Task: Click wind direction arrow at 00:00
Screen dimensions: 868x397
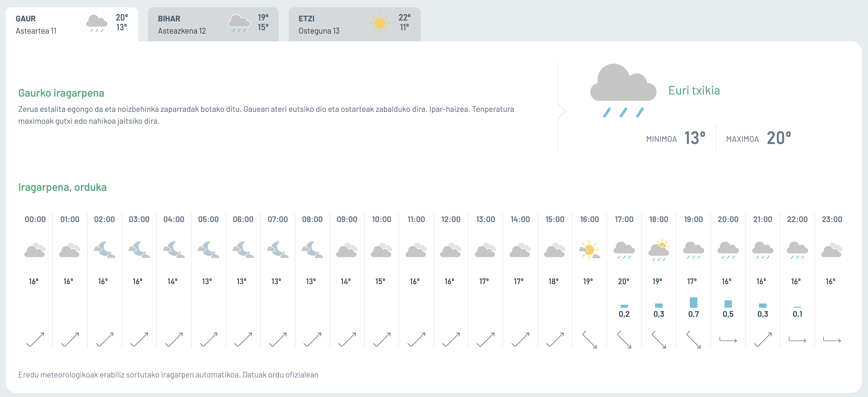Action: 35,339
